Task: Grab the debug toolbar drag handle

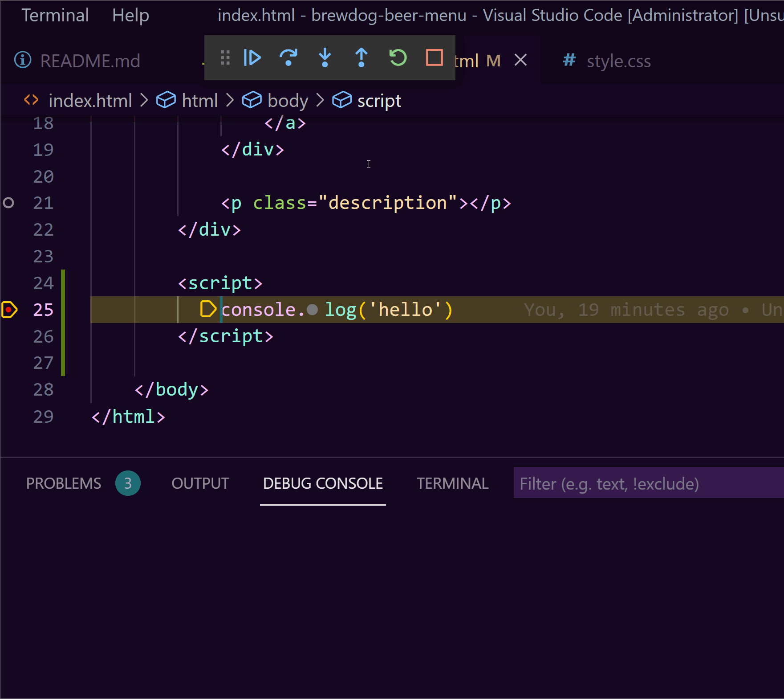Action: click(225, 58)
